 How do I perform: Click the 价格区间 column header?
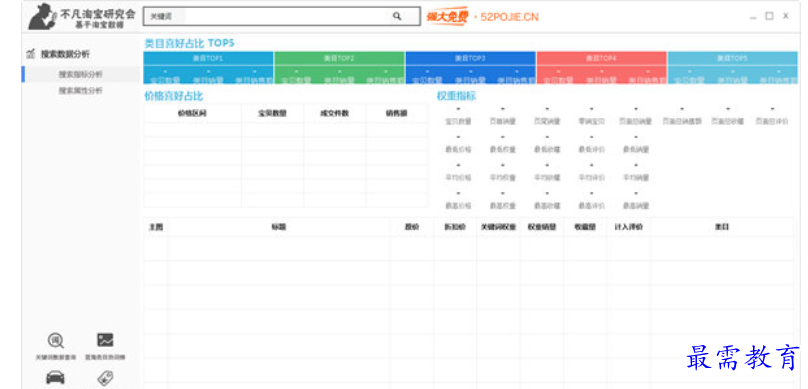192,113
